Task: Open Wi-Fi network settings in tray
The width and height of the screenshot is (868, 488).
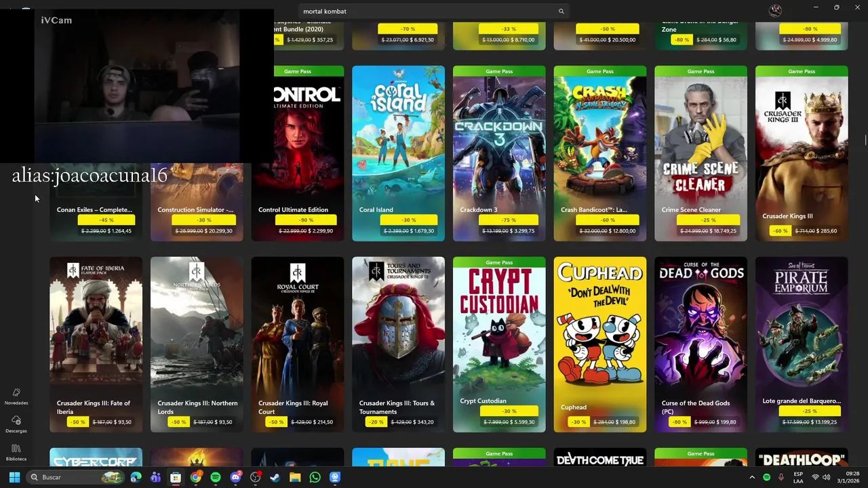Action: coord(815,477)
